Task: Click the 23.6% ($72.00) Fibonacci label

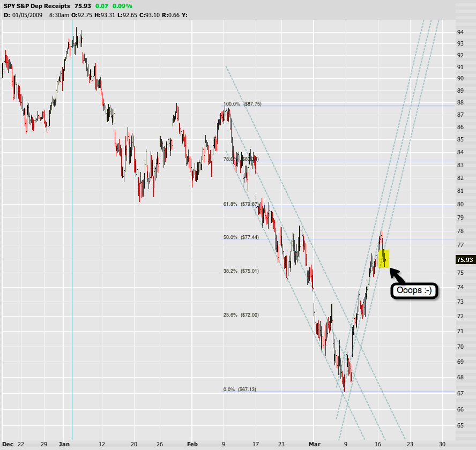Action: coord(241,314)
